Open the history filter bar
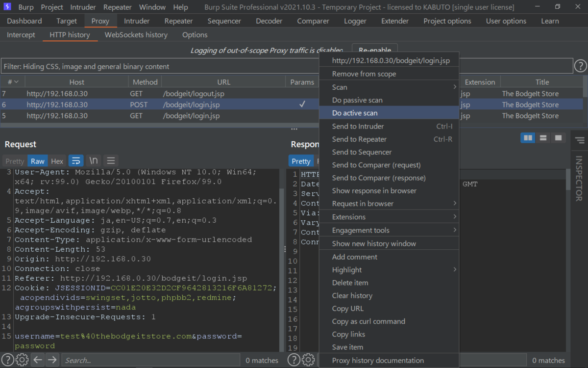Screen dimensions: 588x368 point(287,66)
